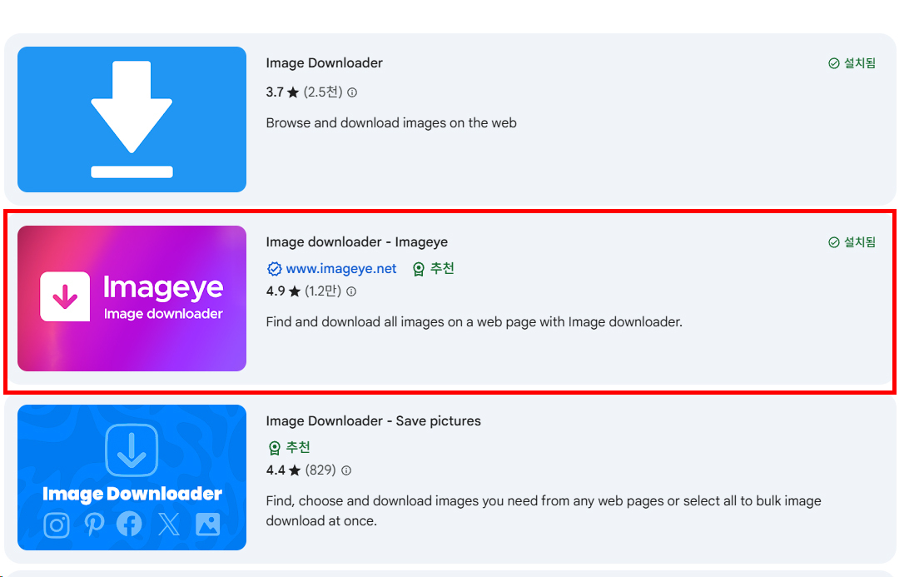
Task: Click the 4.4 star rating
Action: (284, 470)
